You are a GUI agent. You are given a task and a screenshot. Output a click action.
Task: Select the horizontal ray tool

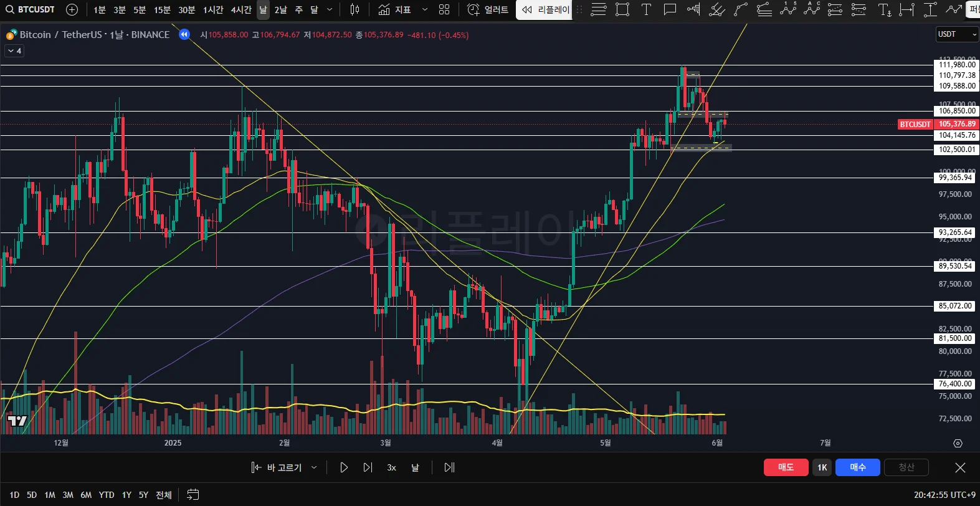click(x=693, y=9)
